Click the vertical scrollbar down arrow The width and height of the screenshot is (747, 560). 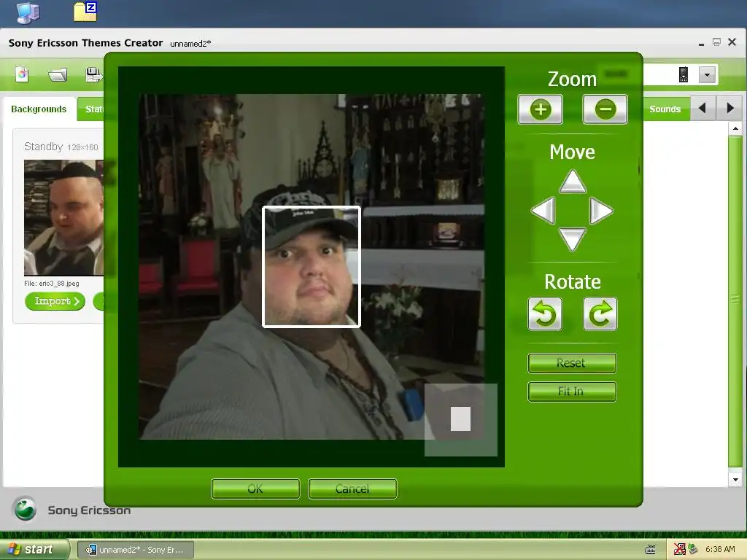735,480
